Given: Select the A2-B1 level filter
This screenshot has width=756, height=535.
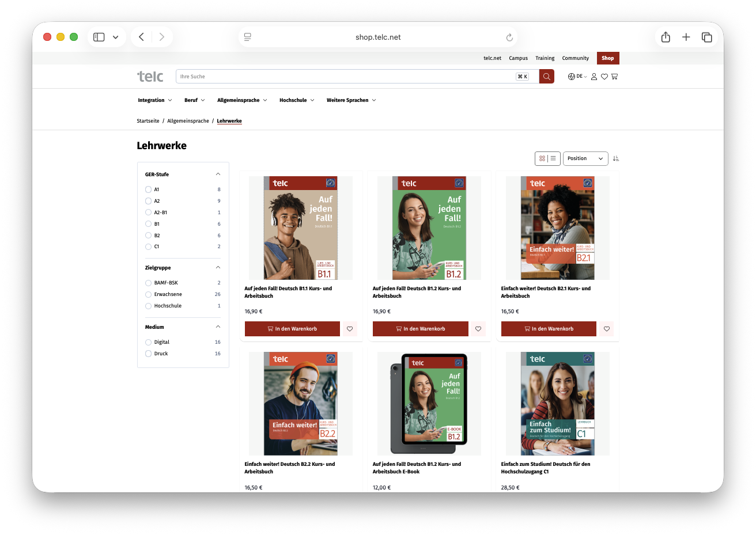Looking at the screenshot, I should click(148, 213).
